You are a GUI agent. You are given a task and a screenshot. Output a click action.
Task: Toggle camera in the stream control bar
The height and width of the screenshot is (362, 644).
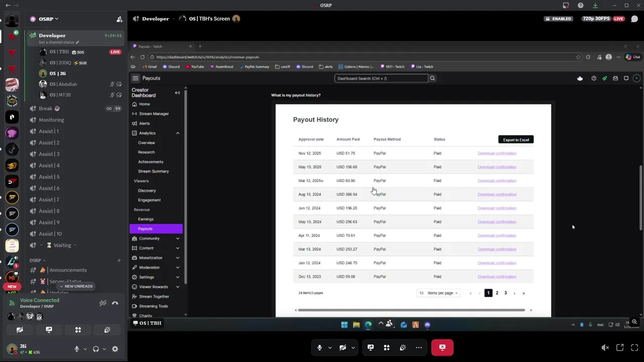(x=343, y=347)
